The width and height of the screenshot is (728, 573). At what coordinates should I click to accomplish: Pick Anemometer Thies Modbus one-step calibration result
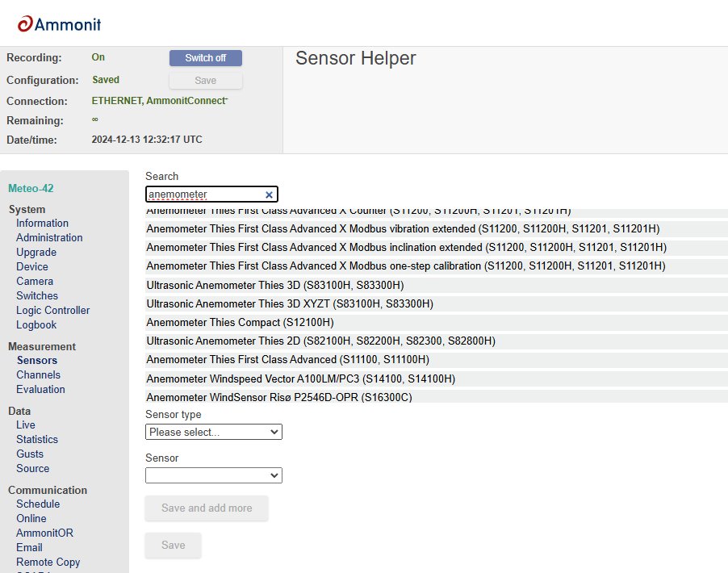click(x=437, y=266)
